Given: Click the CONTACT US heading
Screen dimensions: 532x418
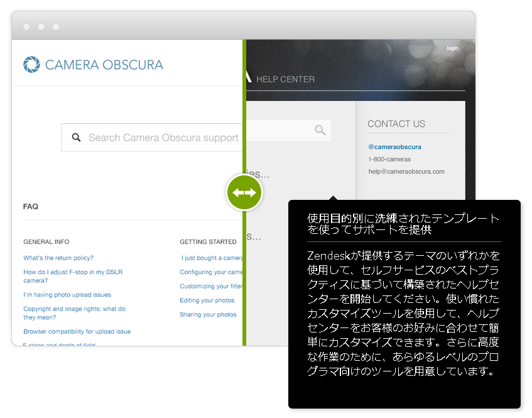Looking at the screenshot, I should [396, 124].
